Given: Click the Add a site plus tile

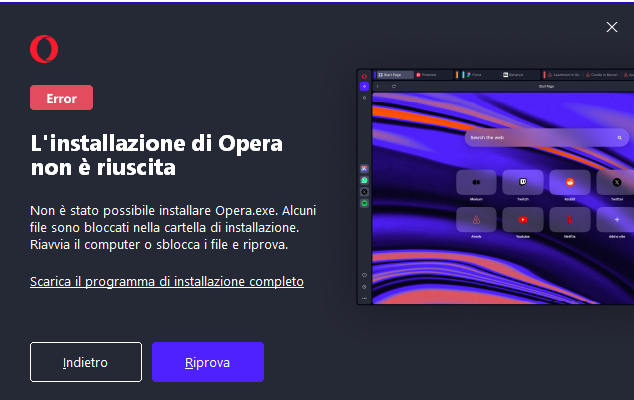Looking at the screenshot, I should pyautogui.click(x=616, y=220).
